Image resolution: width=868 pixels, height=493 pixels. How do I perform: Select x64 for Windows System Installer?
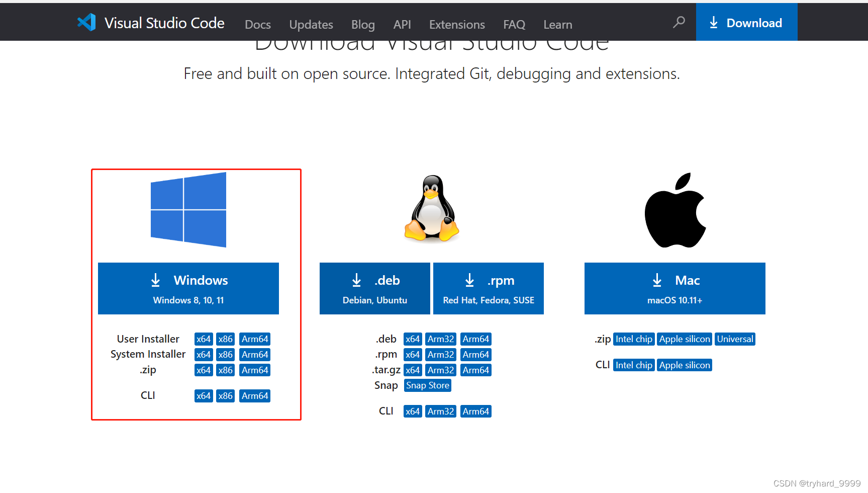[x=204, y=355]
